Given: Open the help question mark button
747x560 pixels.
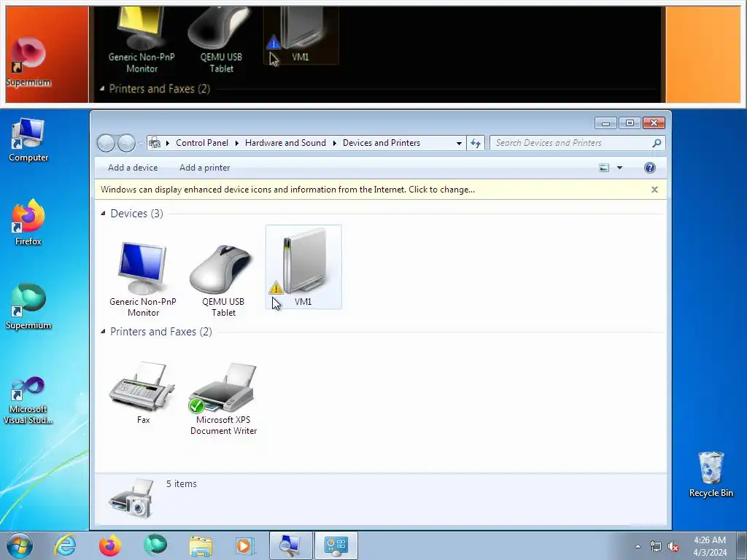Looking at the screenshot, I should tap(650, 168).
